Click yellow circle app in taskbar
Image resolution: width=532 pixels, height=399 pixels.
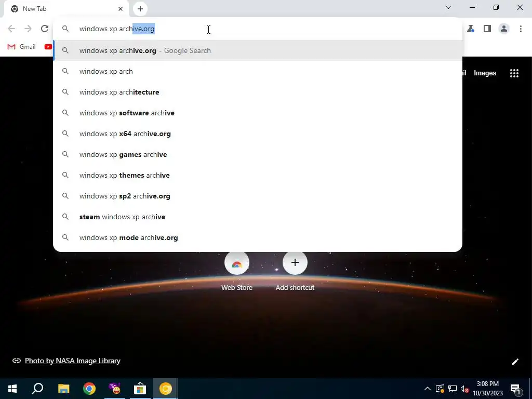(166, 389)
